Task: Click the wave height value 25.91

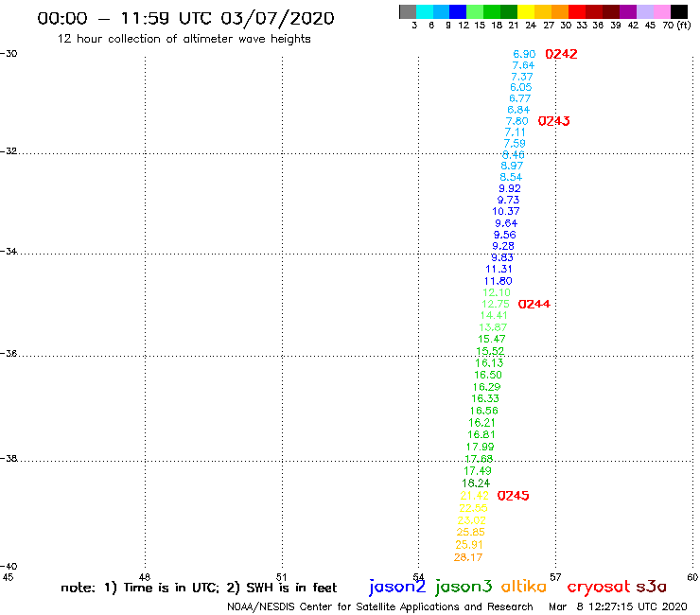Action: [469, 545]
